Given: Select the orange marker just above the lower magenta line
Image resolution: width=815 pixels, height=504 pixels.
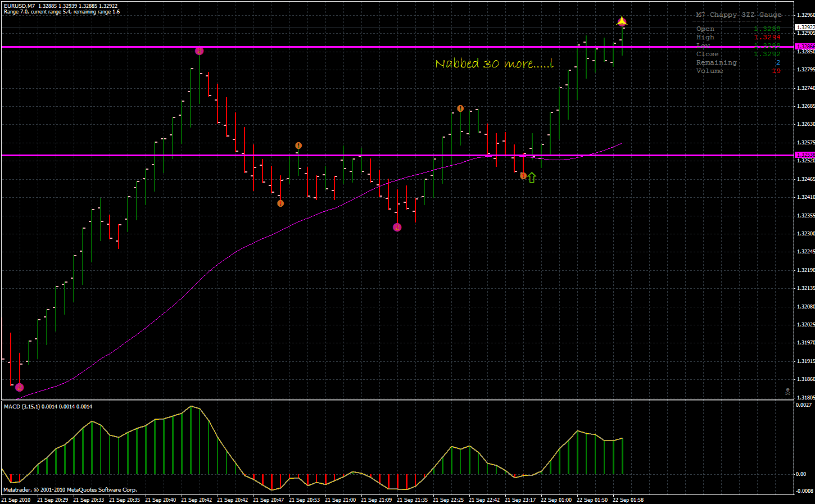Looking at the screenshot, I should pyautogui.click(x=298, y=146).
